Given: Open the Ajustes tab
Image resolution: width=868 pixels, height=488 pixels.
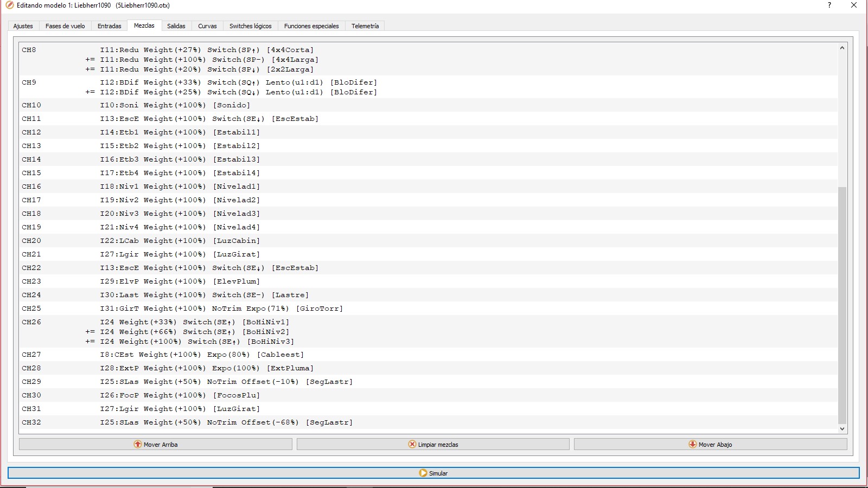Looking at the screenshot, I should pos(23,26).
